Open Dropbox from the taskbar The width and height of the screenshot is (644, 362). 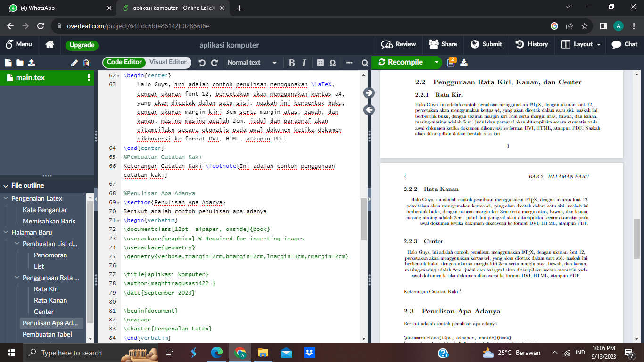pyautogui.click(x=309, y=353)
